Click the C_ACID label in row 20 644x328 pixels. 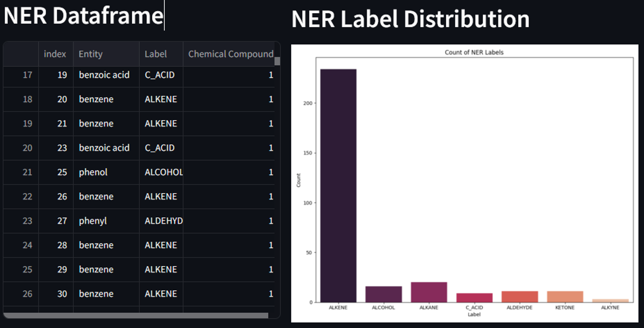(x=160, y=148)
